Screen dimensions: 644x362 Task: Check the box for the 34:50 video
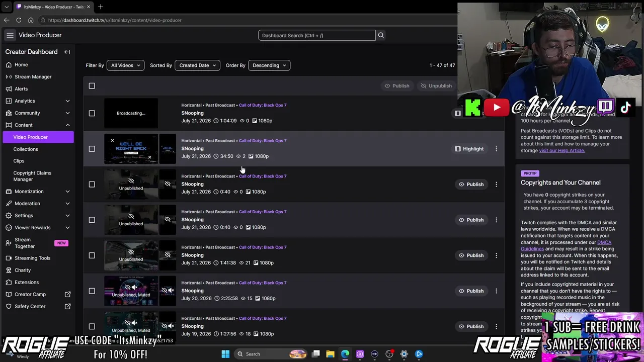pyautogui.click(x=92, y=149)
